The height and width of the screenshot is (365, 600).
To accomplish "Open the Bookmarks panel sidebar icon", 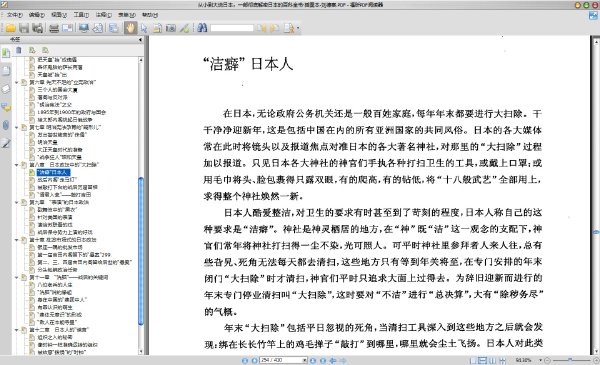I will (x=6, y=53).
